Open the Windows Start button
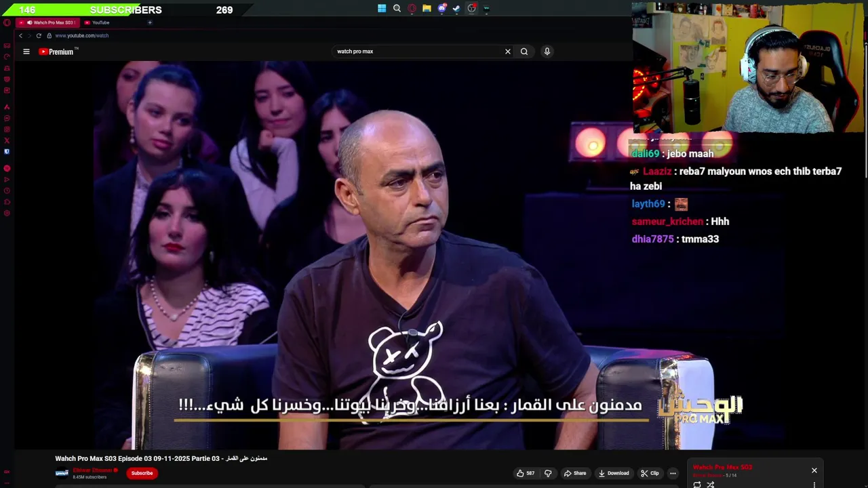 pos(382,9)
